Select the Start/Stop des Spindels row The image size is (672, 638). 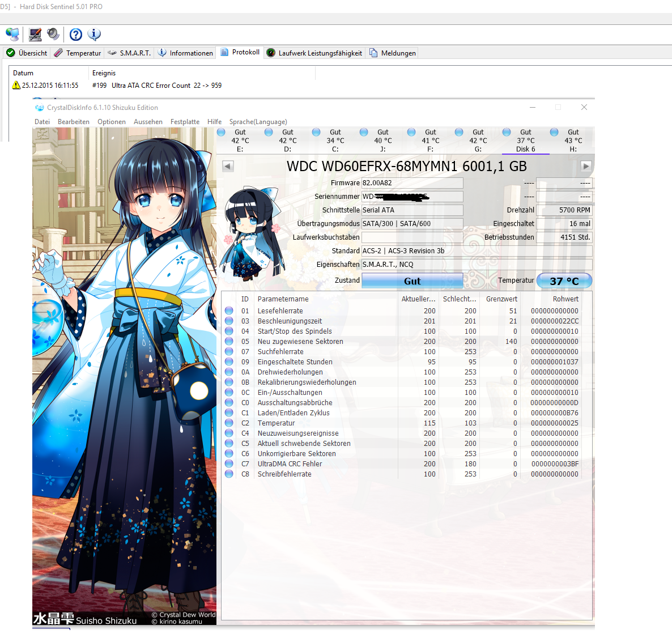402,331
